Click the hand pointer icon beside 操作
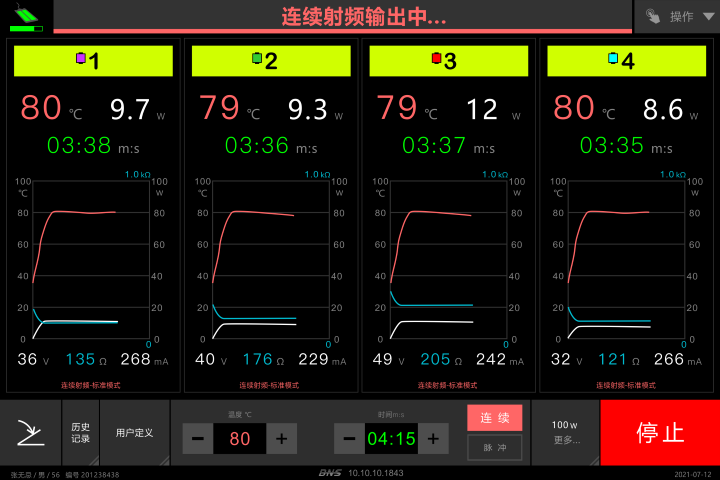The width and height of the screenshot is (720, 480). [652, 17]
